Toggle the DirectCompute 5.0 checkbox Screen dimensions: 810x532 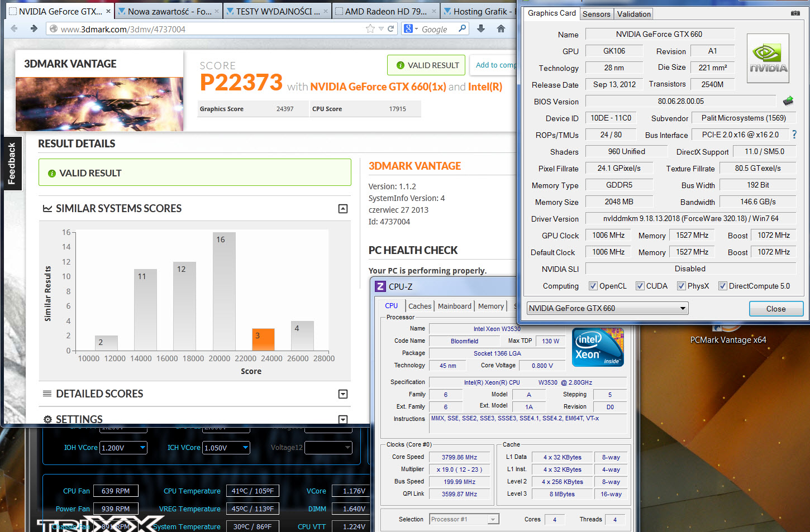[723, 286]
